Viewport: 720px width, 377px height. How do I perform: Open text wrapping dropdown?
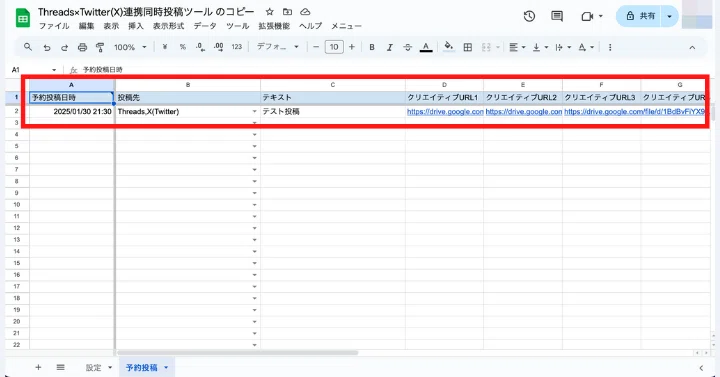pyautogui.click(x=563, y=47)
